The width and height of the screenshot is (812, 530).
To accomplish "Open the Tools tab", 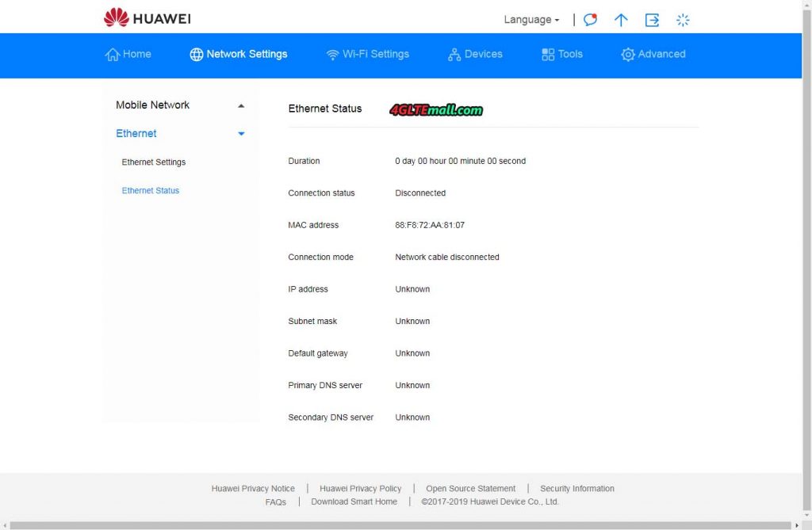I will pyautogui.click(x=562, y=54).
